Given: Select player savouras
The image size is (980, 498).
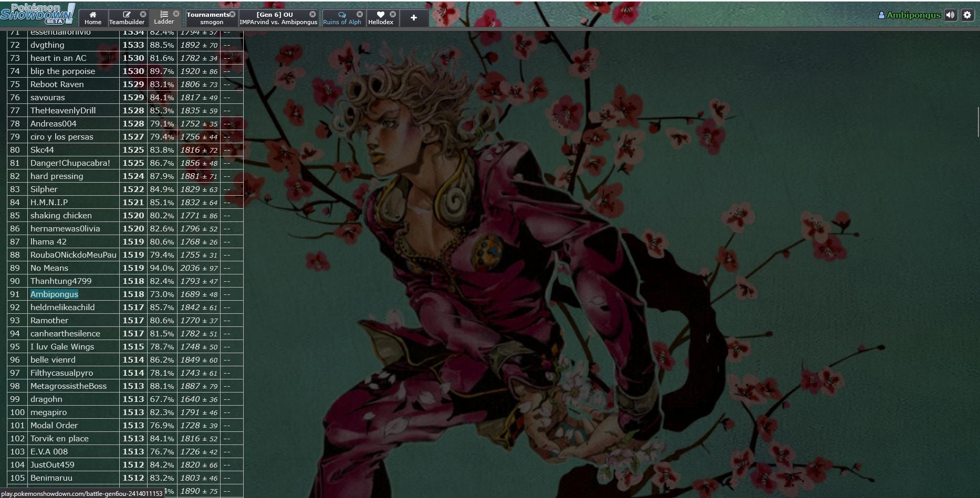Looking at the screenshot, I should [47, 98].
